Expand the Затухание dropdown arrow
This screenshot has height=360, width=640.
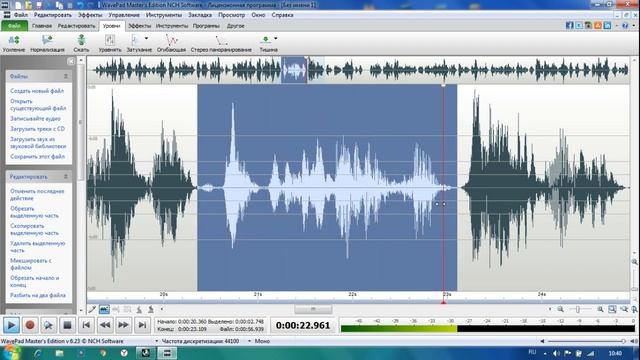(147, 39)
